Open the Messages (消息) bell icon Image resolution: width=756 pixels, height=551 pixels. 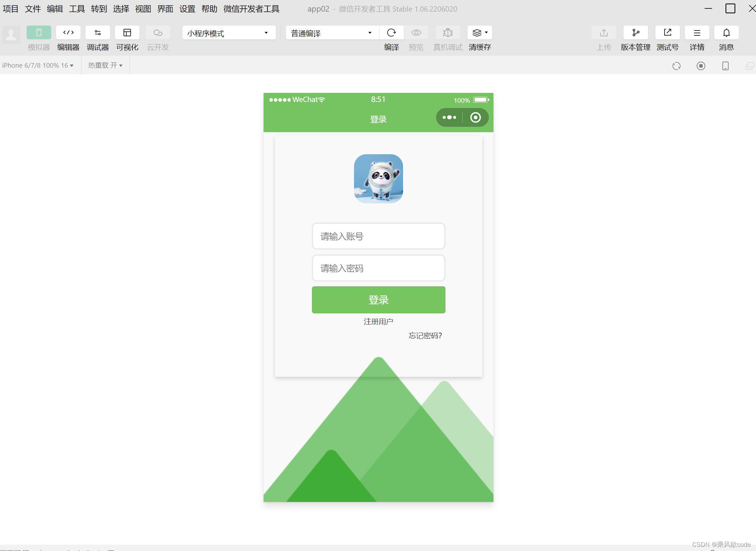[726, 33]
